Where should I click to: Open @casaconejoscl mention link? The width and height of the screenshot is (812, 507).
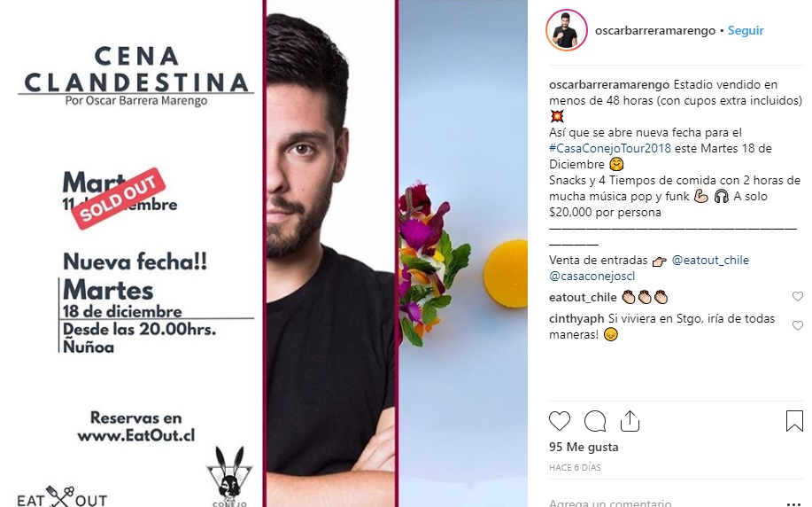click(x=592, y=277)
